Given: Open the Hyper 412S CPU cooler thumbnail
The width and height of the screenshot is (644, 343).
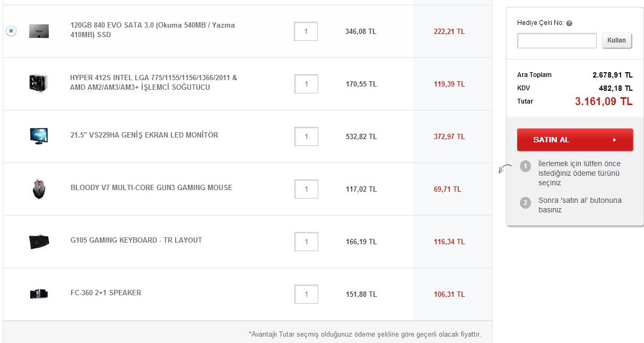Looking at the screenshot, I should click(39, 83).
